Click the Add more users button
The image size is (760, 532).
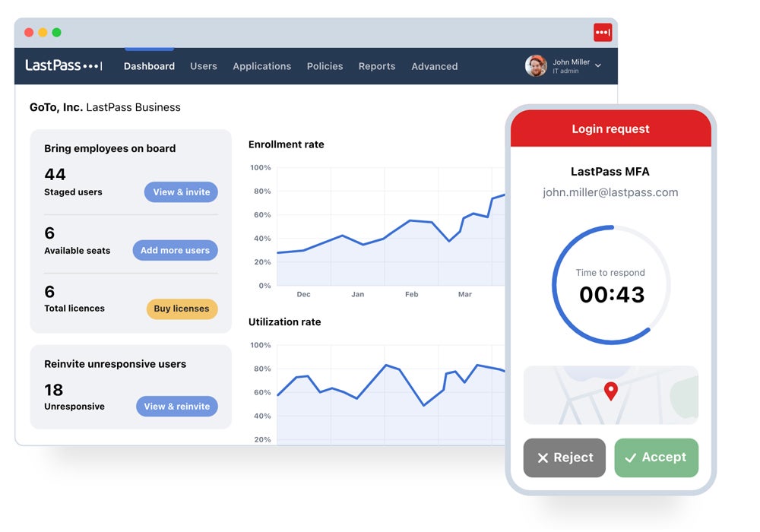(175, 250)
